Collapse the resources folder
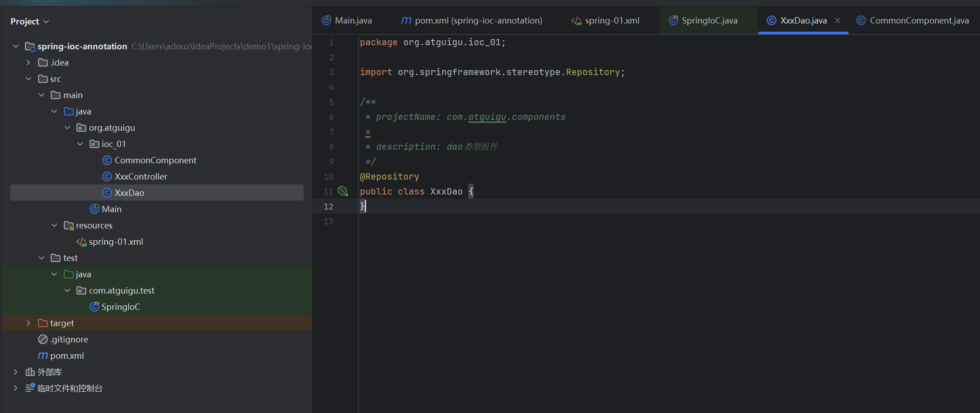This screenshot has width=980, height=413. pos(54,226)
